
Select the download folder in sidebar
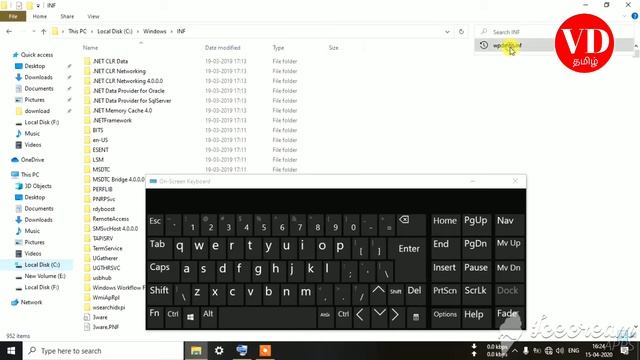[37, 111]
